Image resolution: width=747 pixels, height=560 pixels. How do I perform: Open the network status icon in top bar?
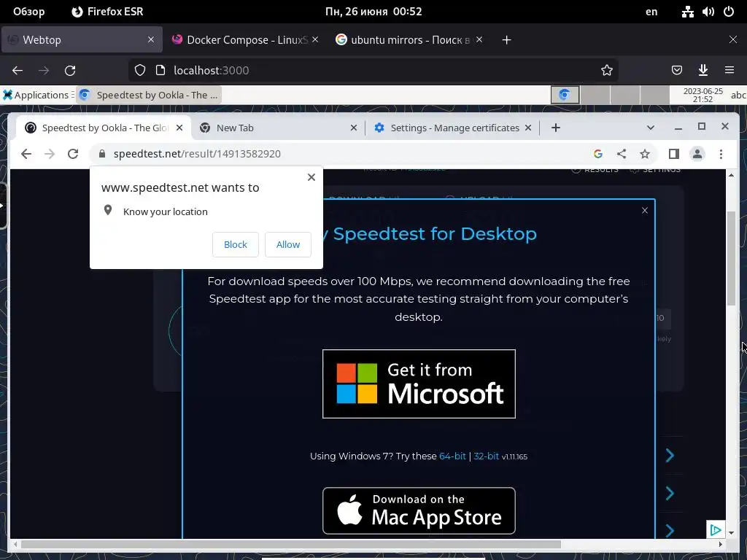[687, 12]
